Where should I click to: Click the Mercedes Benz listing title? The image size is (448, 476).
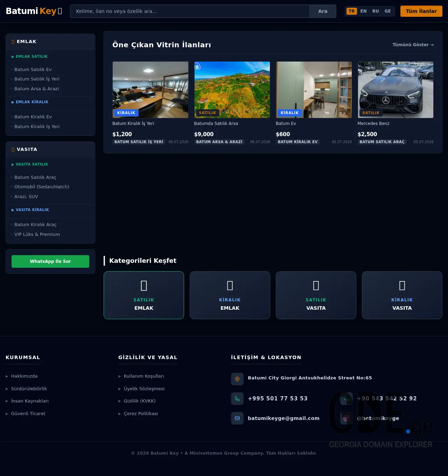373,124
